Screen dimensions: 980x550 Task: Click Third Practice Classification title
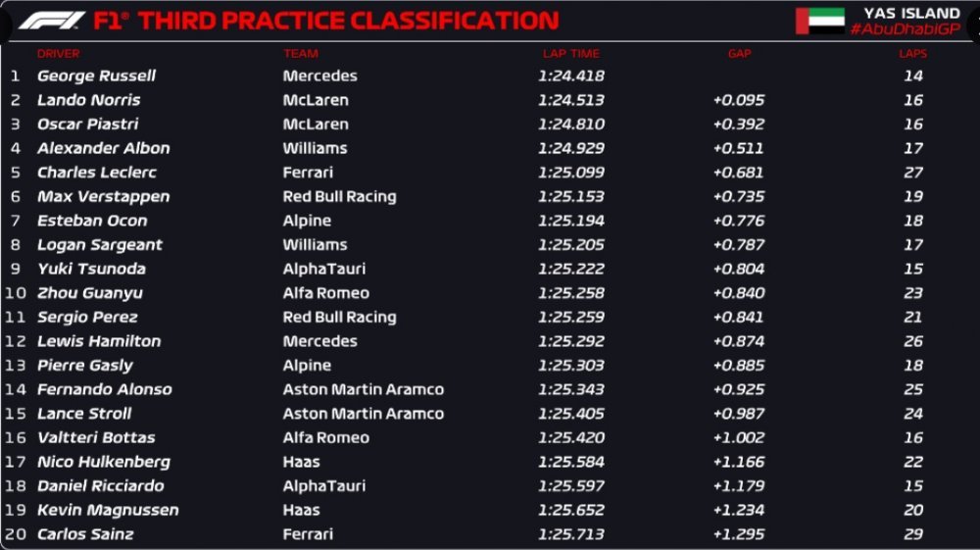(349, 21)
